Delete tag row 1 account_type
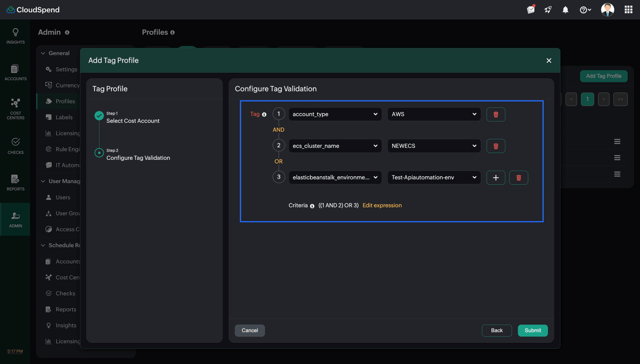The image size is (640, 364). click(x=496, y=115)
